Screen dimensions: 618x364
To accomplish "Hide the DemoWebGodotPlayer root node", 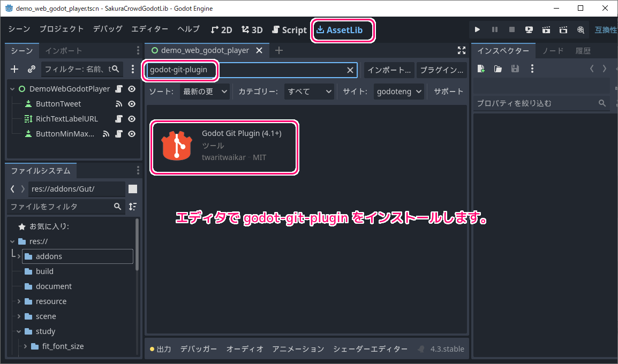I will (131, 89).
